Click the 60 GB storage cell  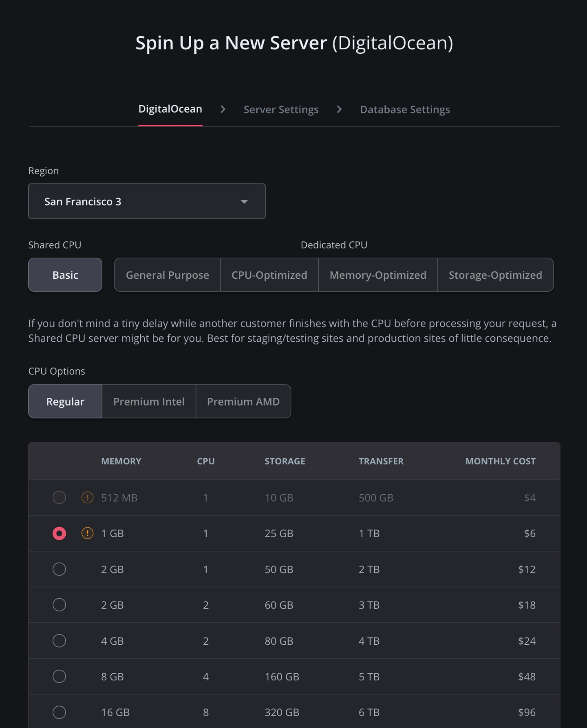(279, 605)
